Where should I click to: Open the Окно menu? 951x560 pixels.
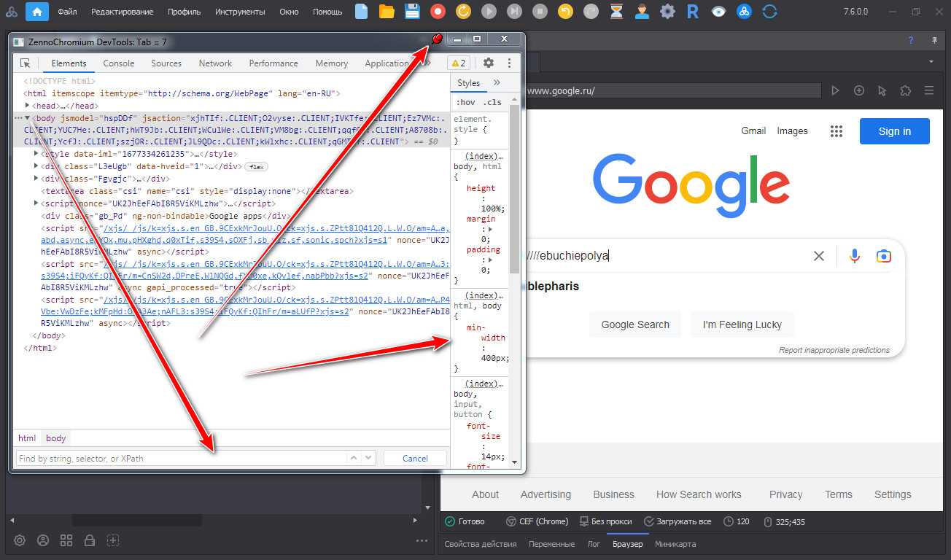tap(289, 12)
